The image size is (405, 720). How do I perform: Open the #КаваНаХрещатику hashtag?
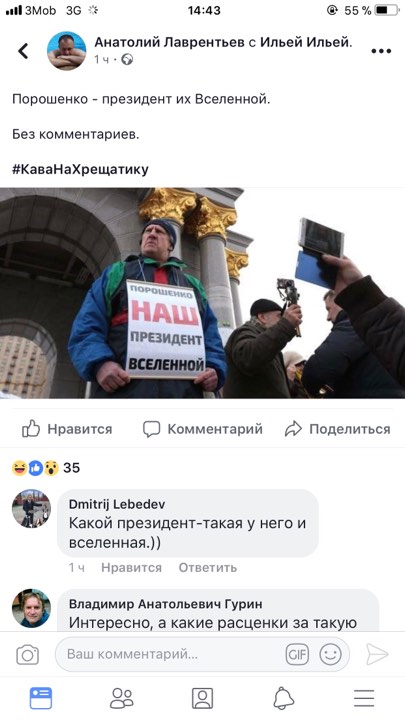(80, 169)
